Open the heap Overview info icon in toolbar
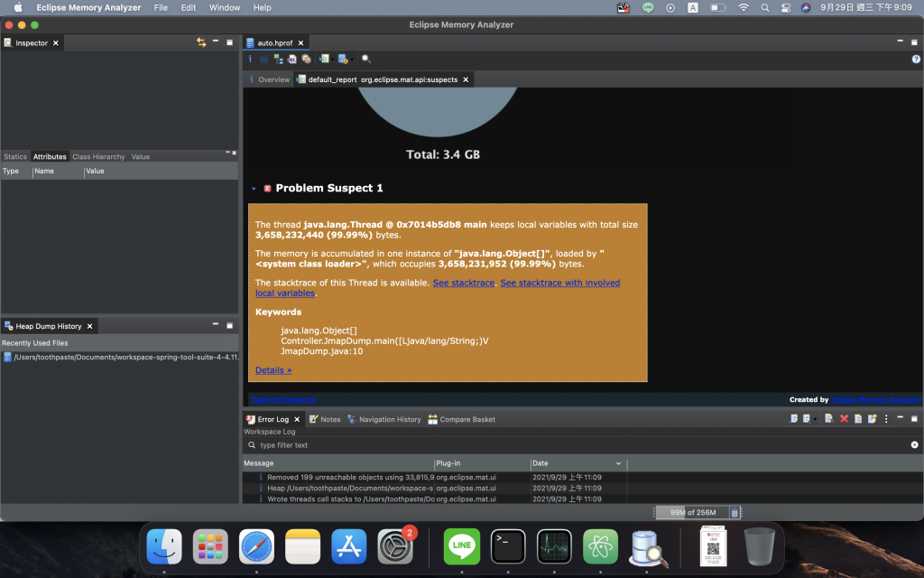This screenshot has width=924, height=578. pyautogui.click(x=250, y=59)
